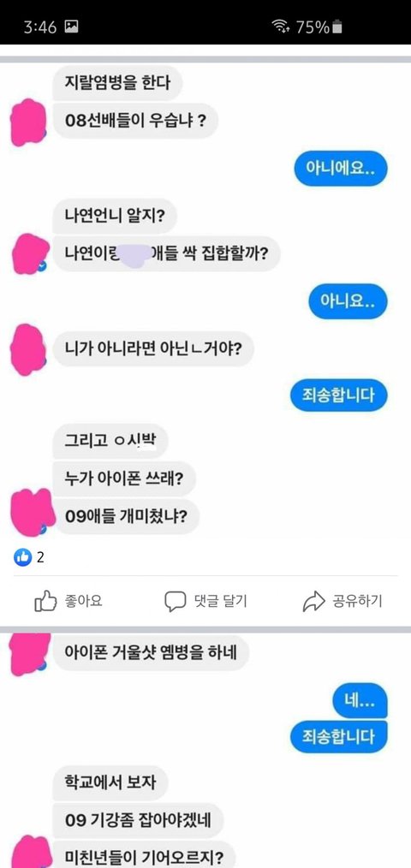Tap the image notification icon beside clock

point(71,27)
